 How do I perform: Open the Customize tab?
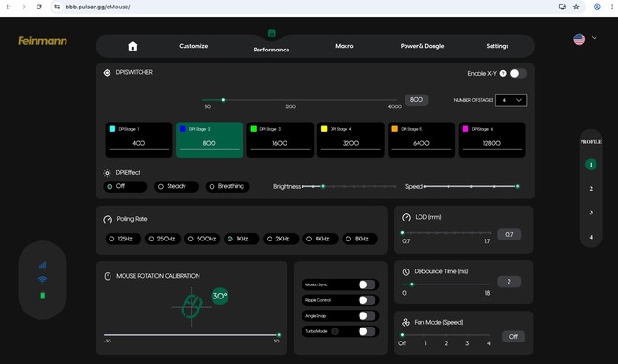click(x=194, y=46)
